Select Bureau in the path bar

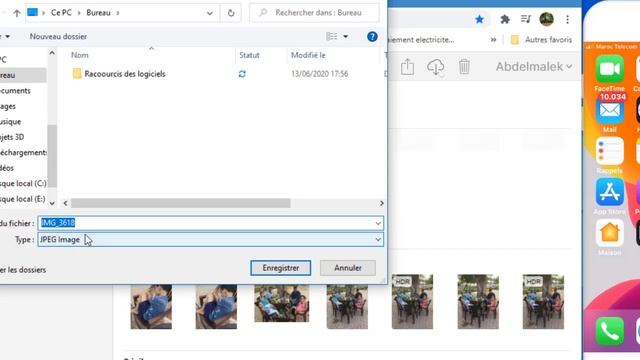(98, 13)
